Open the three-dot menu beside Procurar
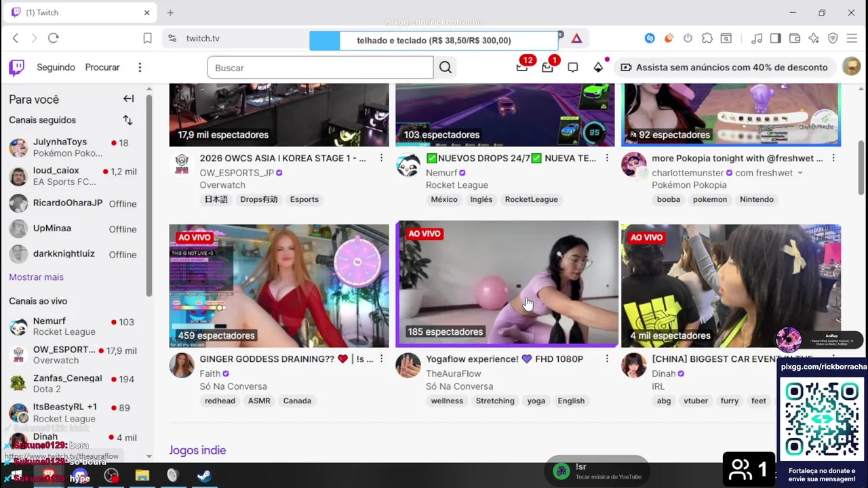This screenshot has height=488, width=868. [x=140, y=67]
